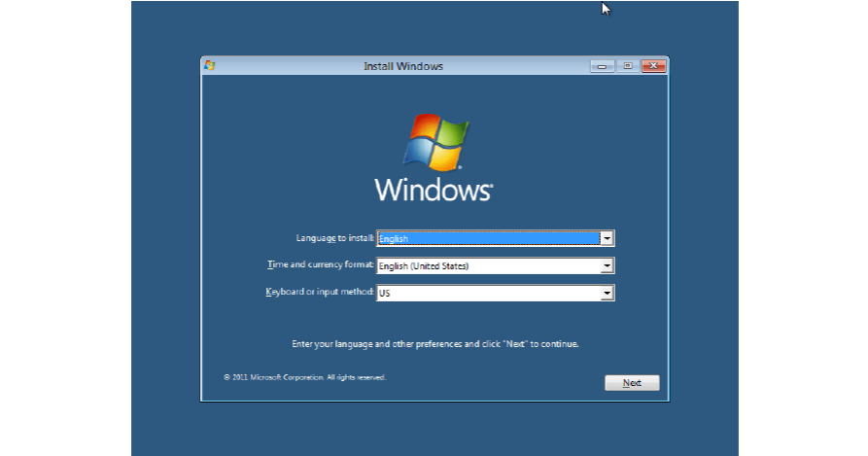Maximize the Install Windows window
This screenshot has width=868, height=456.
(x=627, y=66)
